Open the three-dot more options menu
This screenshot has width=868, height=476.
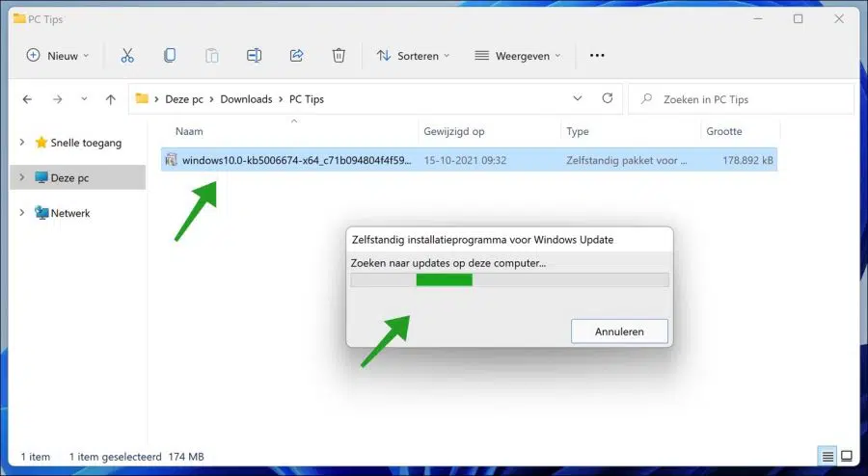click(x=597, y=55)
